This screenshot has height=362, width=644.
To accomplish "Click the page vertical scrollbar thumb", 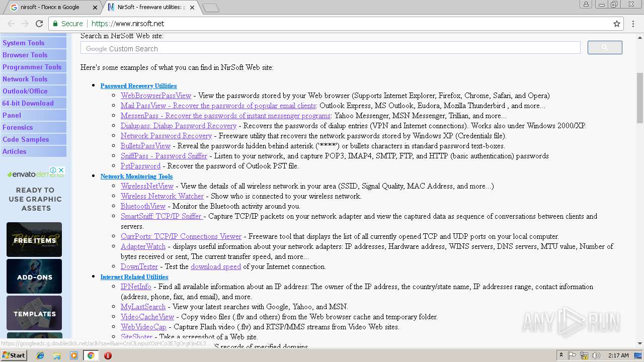I will [x=640, y=98].
